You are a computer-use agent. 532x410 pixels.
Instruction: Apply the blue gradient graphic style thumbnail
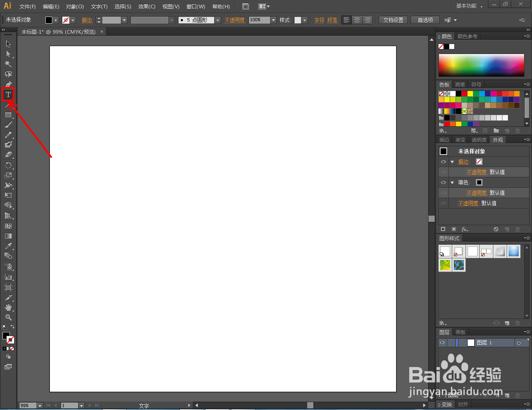pos(514,251)
